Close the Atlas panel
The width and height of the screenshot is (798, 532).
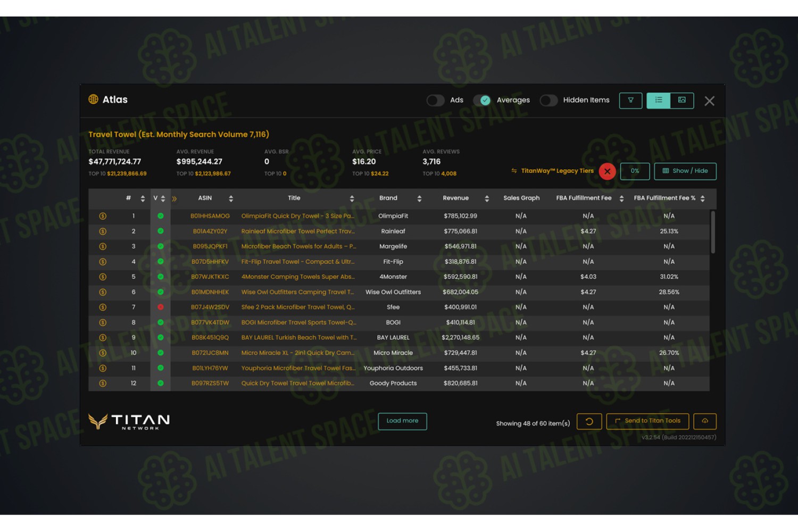click(709, 101)
